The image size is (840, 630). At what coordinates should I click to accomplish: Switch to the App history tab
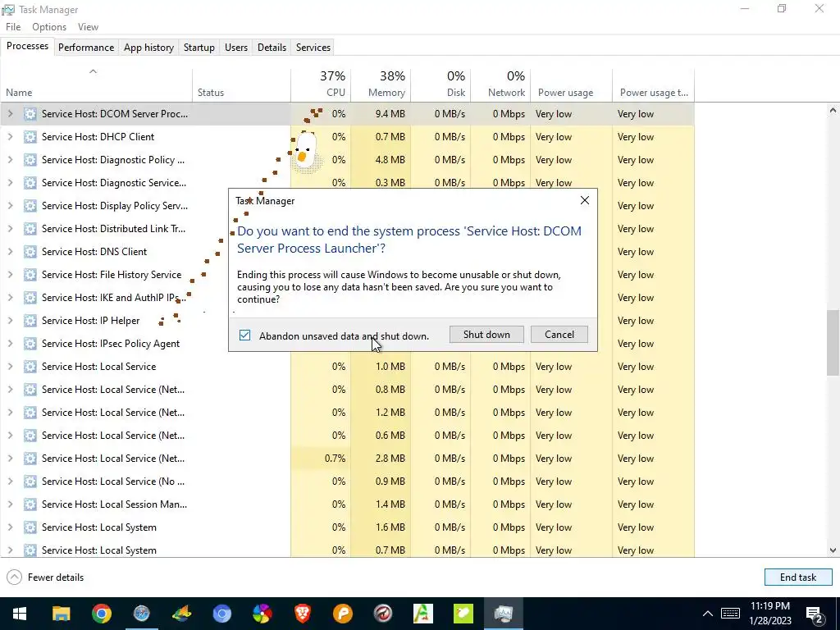coord(149,47)
